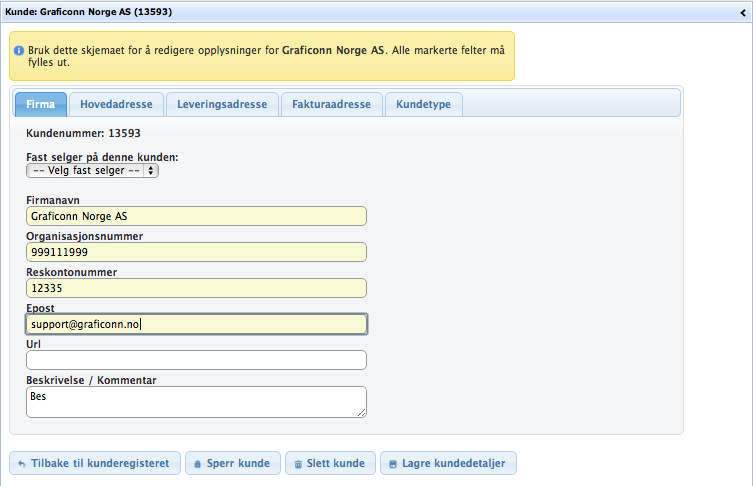
Task: Switch to the Hovedadresse tab
Action: pyautogui.click(x=116, y=105)
